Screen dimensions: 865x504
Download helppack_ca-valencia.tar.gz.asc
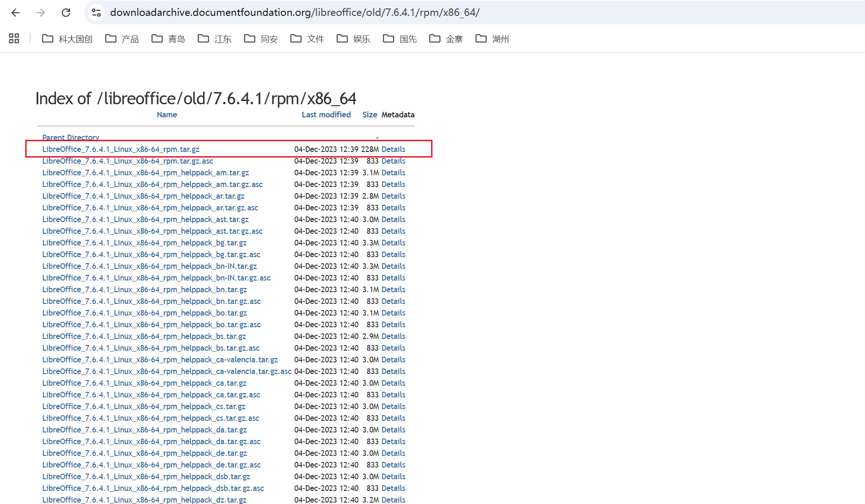pyautogui.click(x=167, y=371)
